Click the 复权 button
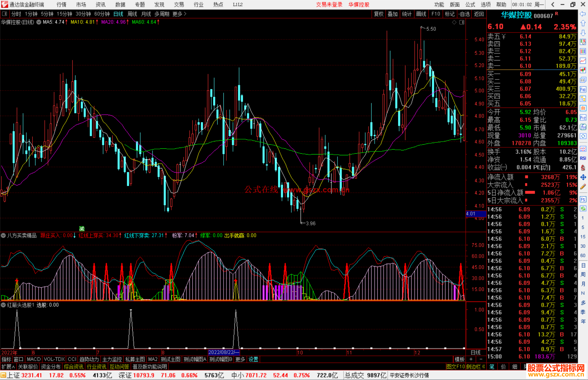 coord(379,14)
